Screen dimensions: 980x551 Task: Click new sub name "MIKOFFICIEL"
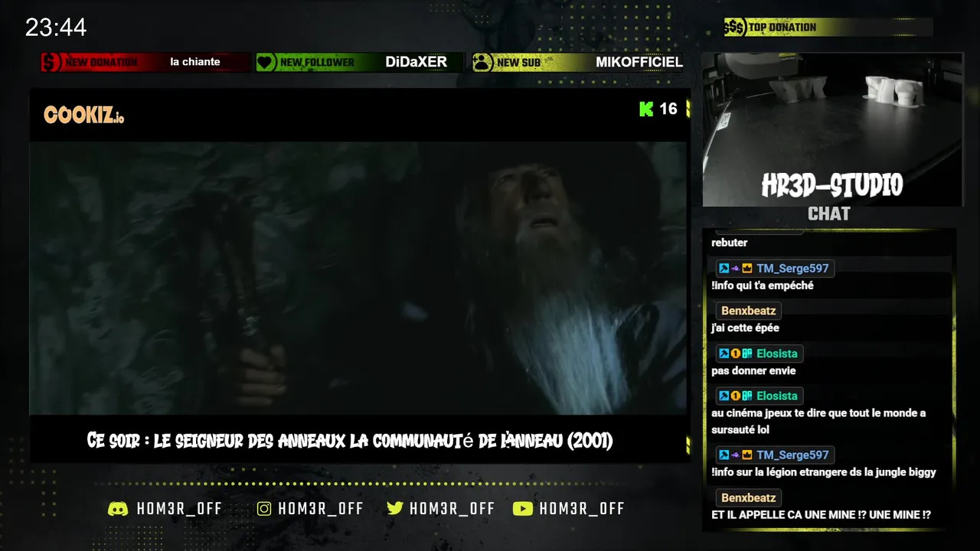coord(639,62)
